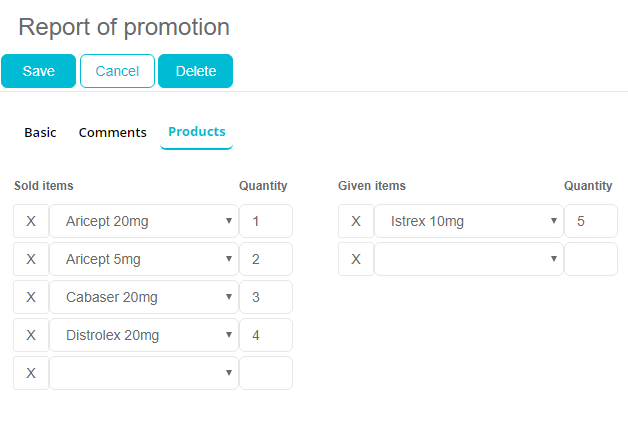This screenshot has height=425, width=628.
Task: Open the empty given items product dropdown
Action: pyautogui.click(x=469, y=259)
